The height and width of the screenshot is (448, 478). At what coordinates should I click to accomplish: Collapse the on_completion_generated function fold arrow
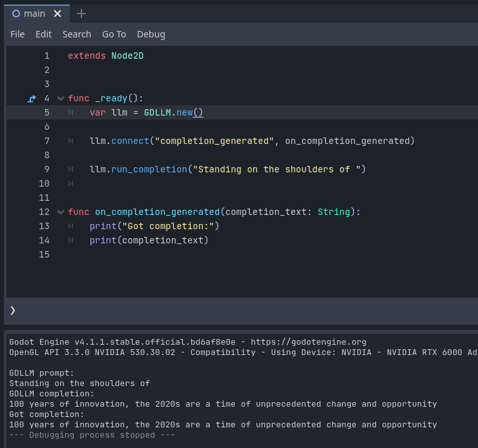61,212
